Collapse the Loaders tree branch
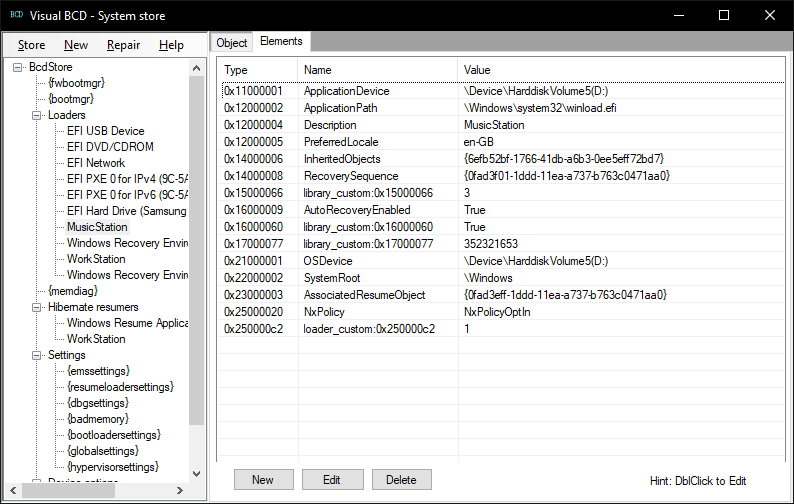Image resolution: width=794 pixels, height=504 pixels. click(x=36, y=115)
